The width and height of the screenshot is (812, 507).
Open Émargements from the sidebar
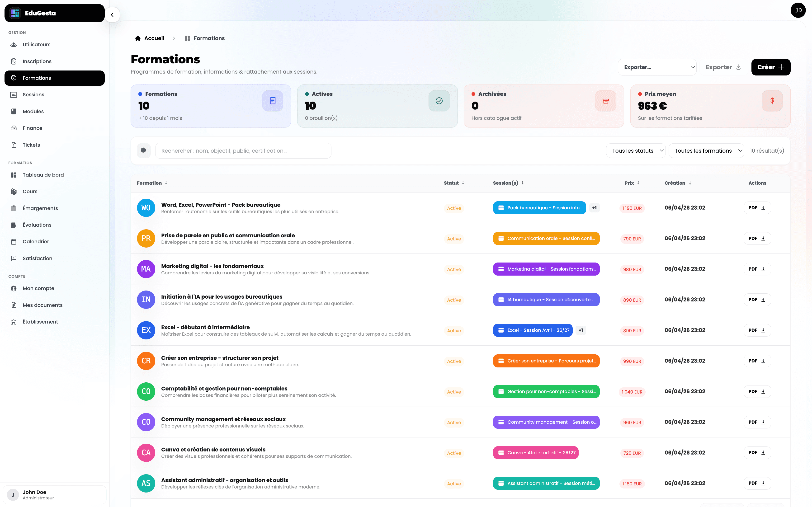40,208
